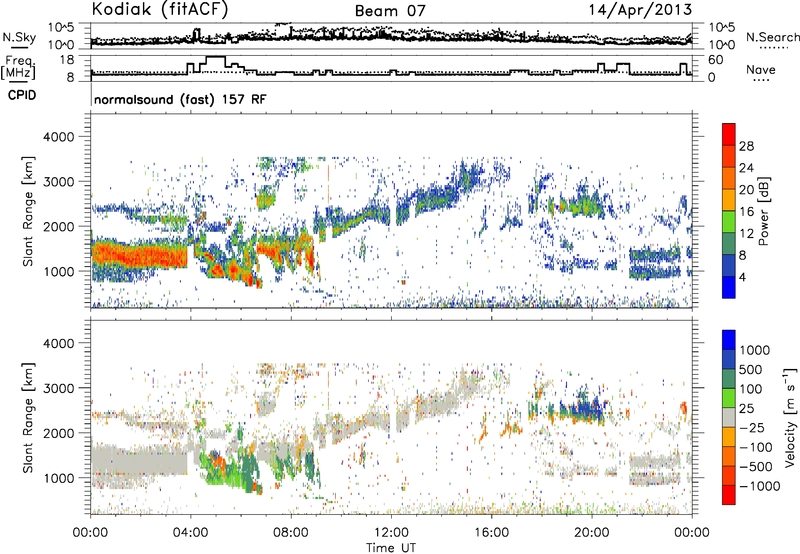The image size is (800, 554).
Task: Click the velocity colorbar tick '-1000'
Action: pos(759,486)
